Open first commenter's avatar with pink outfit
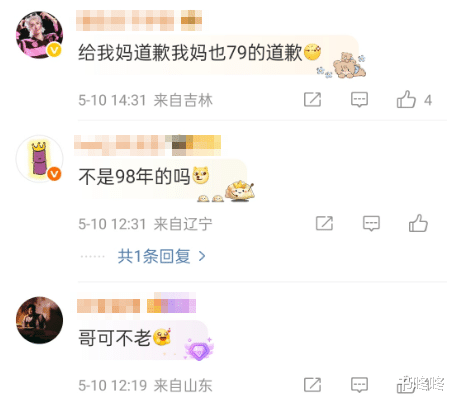The width and height of the screenshot is (453, 402). (x=39, y=35)
